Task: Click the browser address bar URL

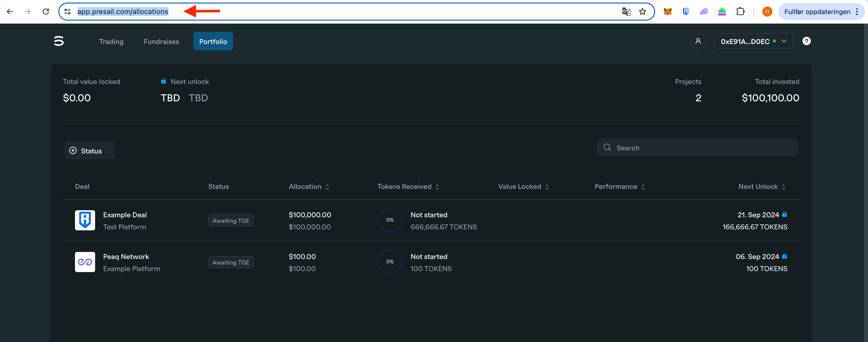Action: pos(123,12)
